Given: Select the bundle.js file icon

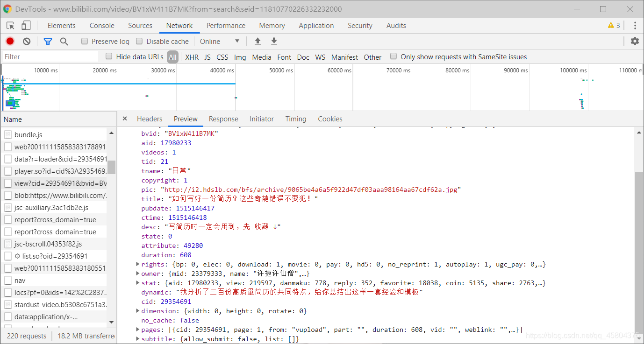Looking at the screenshot, I should [8, 134].
